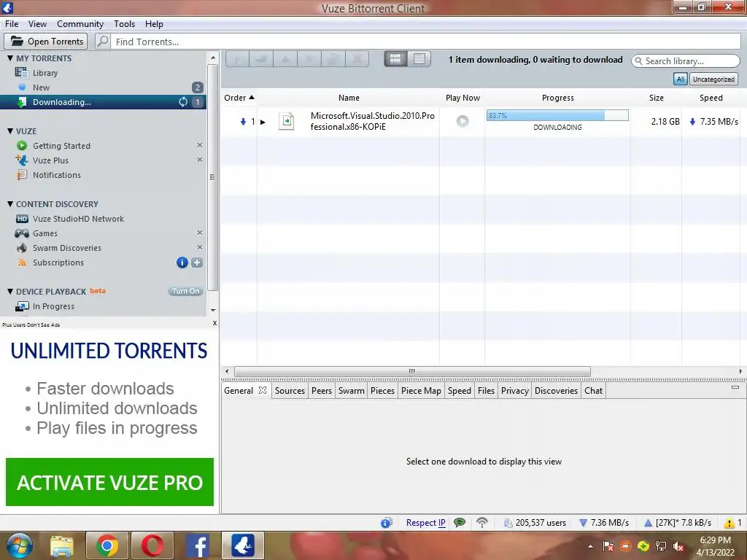The width and height of the screenshot is (747, 560).
Task: Click Play Now button for Visual Studio torrent
Action: 462,121
